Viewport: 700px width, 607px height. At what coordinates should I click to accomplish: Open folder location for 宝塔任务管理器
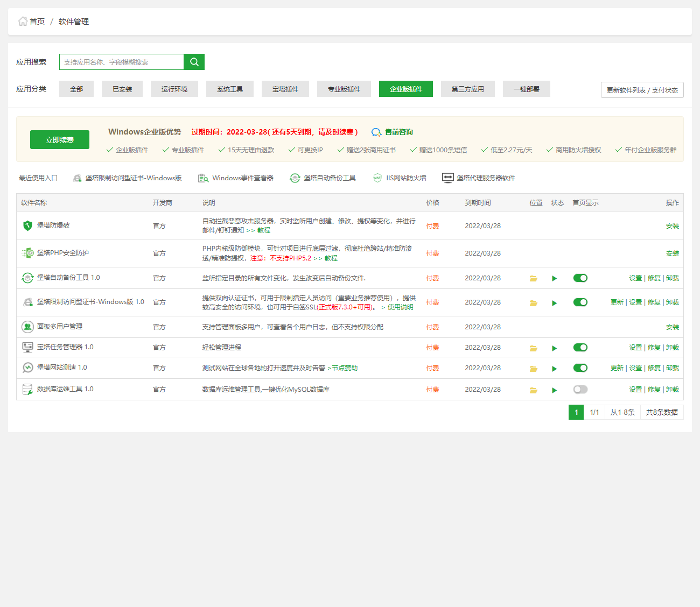(534, 348)
